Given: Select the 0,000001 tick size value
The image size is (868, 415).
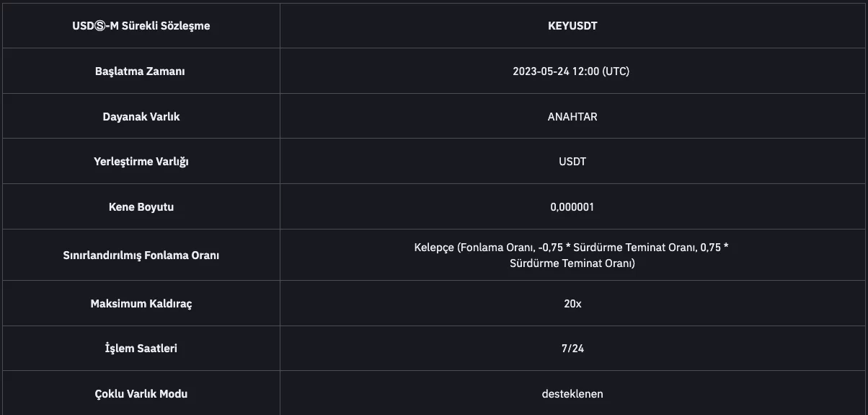Looking at the screenshot, I should click(x=572, y=207).
